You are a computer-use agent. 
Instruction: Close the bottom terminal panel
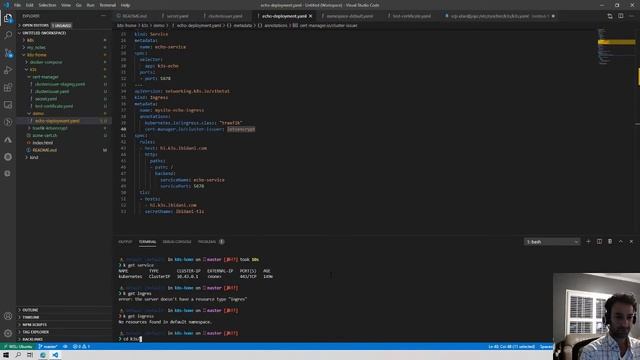(631, 242)
